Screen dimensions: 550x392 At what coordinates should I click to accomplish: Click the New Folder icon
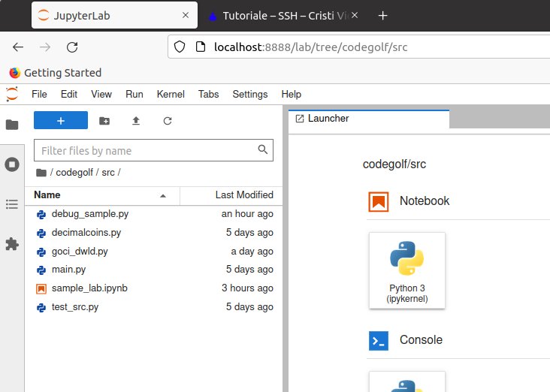pos(104,121)
